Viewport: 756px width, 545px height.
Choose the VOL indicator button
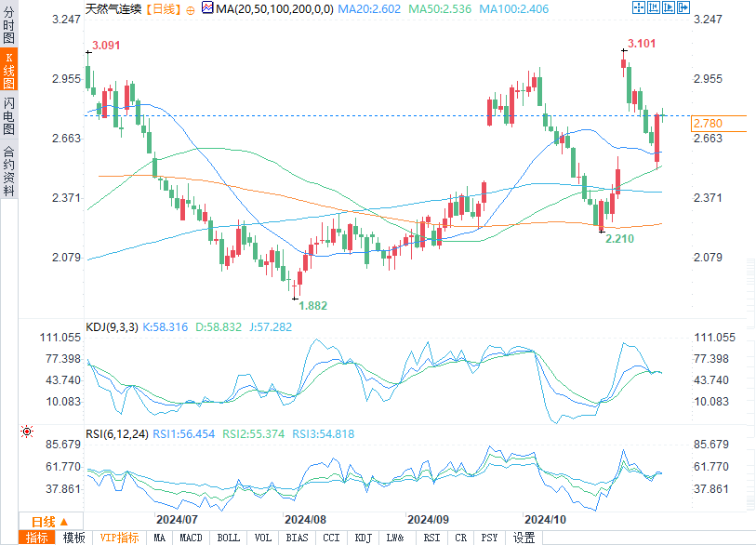(263, 538)
